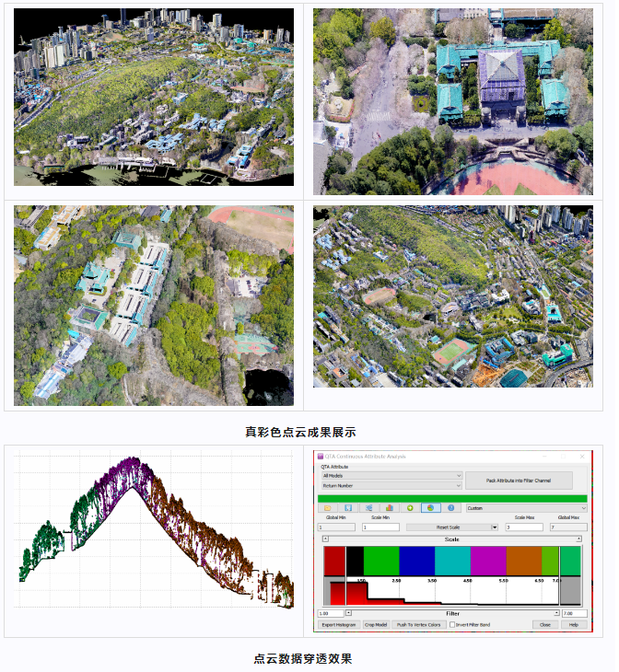Click the QTA Attribute group label
The width and height of the screenshot is (619, 672).
point(334,467)
